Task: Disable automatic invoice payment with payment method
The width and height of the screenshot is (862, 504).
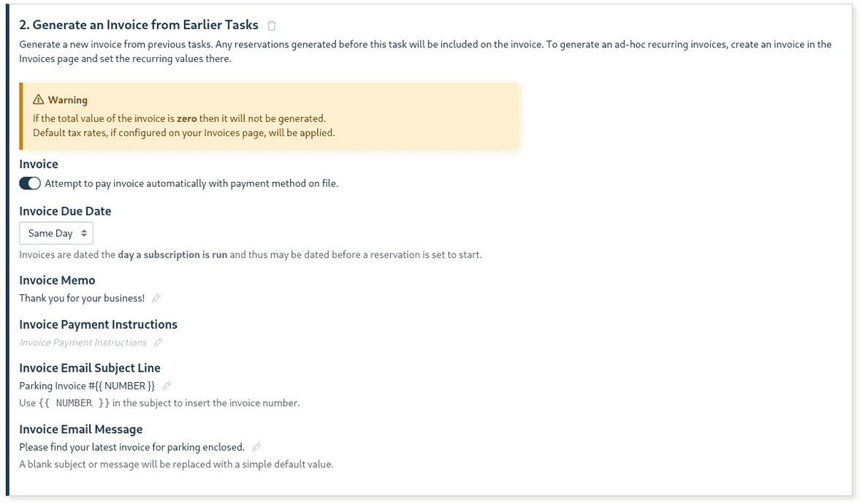Action: click(29, 183)
